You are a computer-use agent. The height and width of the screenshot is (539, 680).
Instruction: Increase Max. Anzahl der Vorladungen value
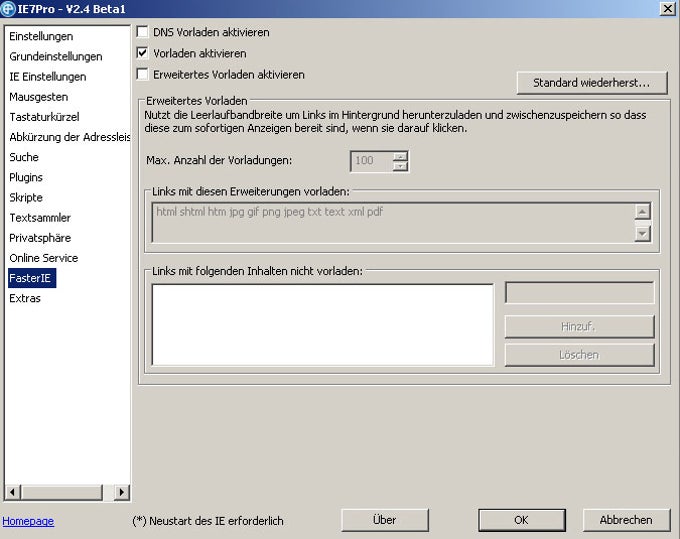[x=400, y=156]
